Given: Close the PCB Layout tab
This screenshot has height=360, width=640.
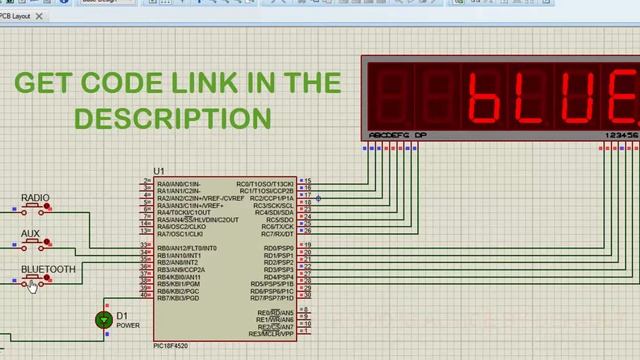Looking at the screenshot, I should click(39, 16).
